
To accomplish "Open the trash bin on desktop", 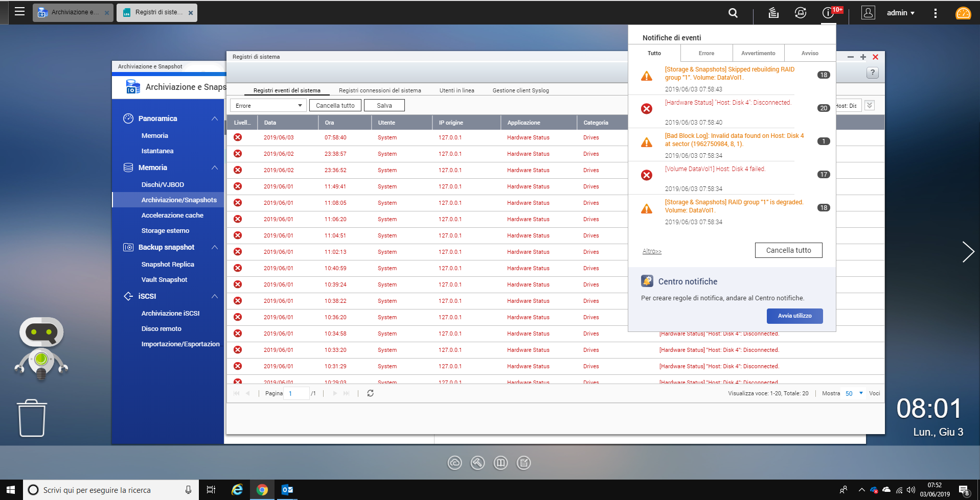I will pyautogui.click(x=32, y=418).
